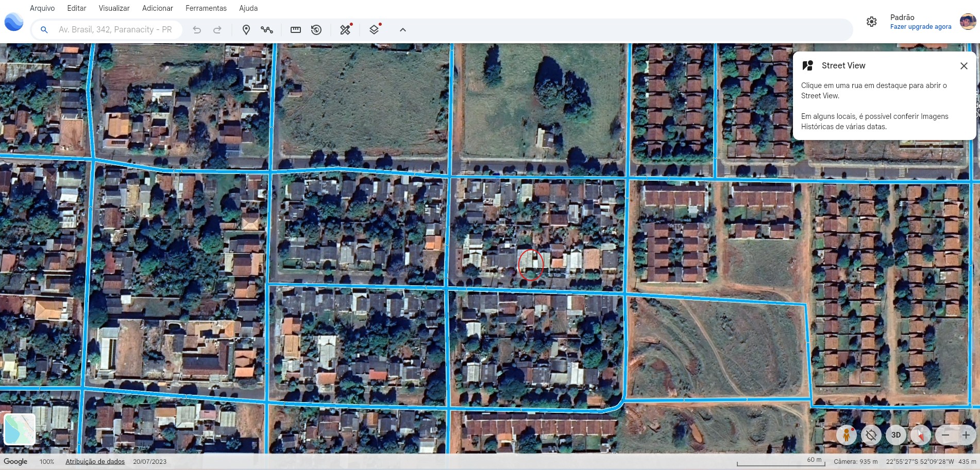
Task: Click the satellite data tools icon
Action: click(x=345, y=30)
